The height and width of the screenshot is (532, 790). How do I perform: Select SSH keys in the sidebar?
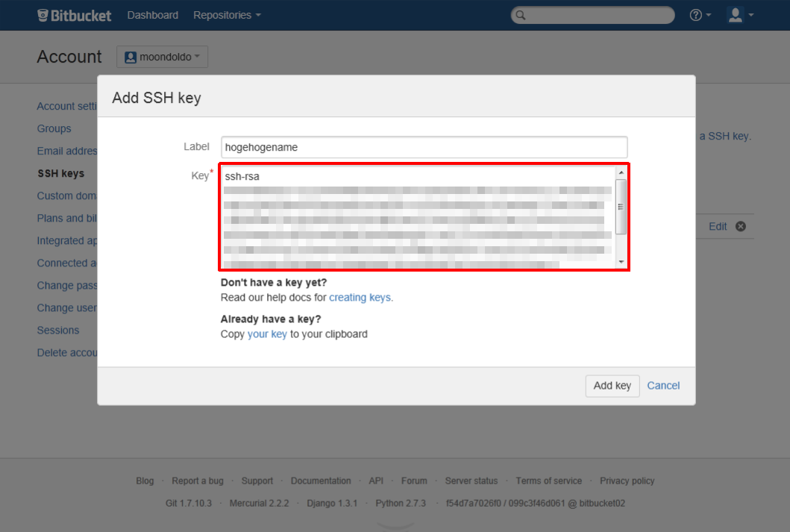60,173
